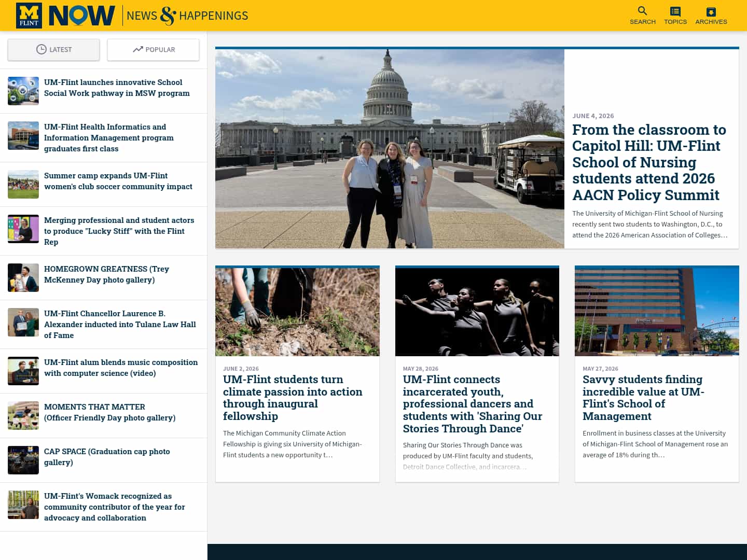Viewport: 747px width, 560px height.
Task: Open 'HOMEGROWN GREATNESS' photo gallery link
Action: tap(106, 274)
